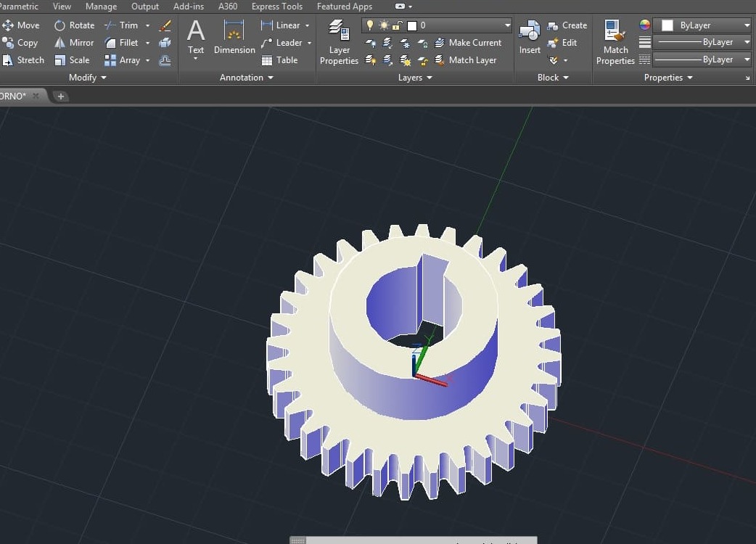Expand the Annotation panel

(247, 77)
